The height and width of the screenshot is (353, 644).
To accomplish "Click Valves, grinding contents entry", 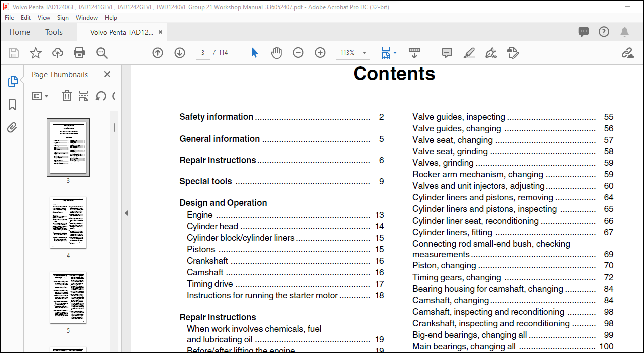I will [x=513, y=163].
